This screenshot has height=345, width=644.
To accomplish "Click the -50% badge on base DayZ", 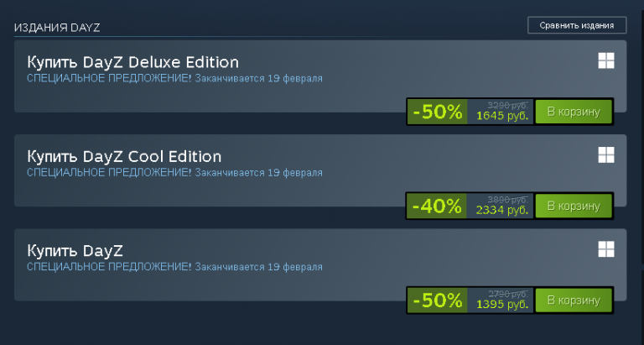I will (437, 301).
